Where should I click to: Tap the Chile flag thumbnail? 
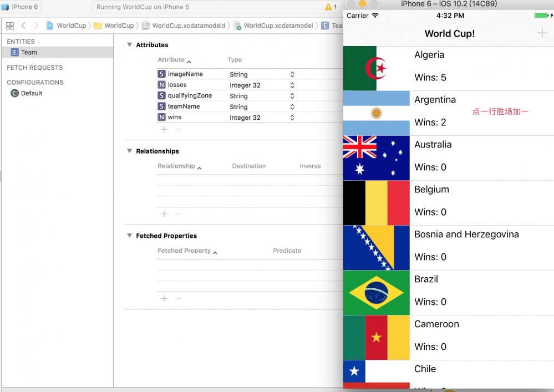[377, 374]
